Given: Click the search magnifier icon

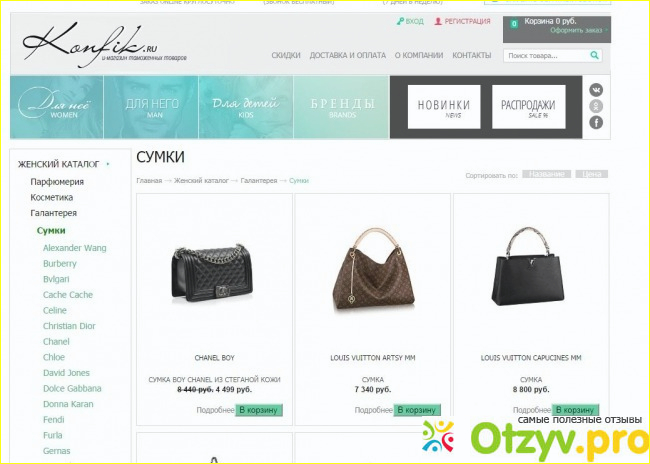Looking at the screenshot, I should [x=594, y=55].
